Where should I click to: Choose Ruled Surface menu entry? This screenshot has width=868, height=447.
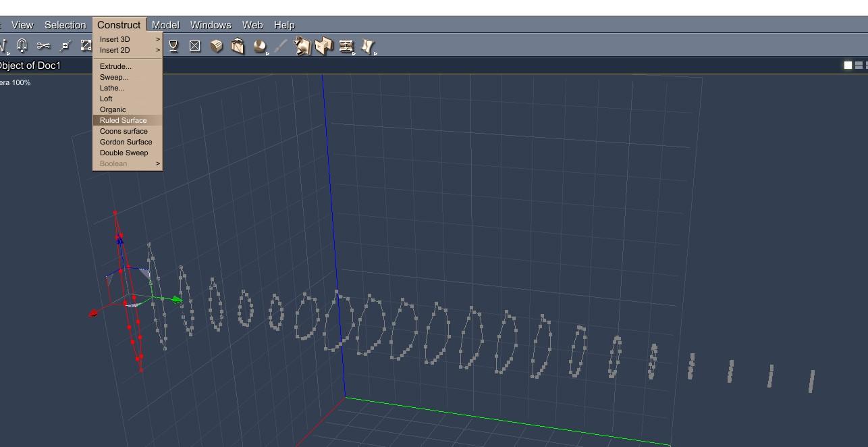tap(128, 120)
